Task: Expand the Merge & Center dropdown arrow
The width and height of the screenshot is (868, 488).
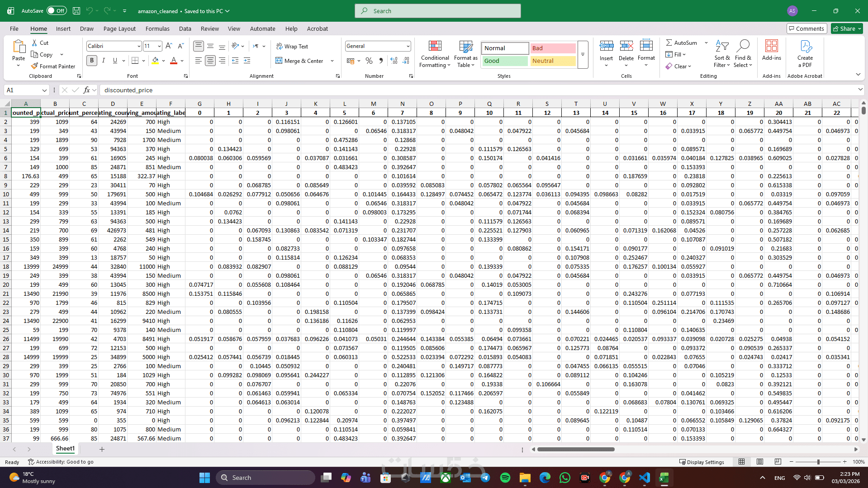Action: [x=332, y=61]
